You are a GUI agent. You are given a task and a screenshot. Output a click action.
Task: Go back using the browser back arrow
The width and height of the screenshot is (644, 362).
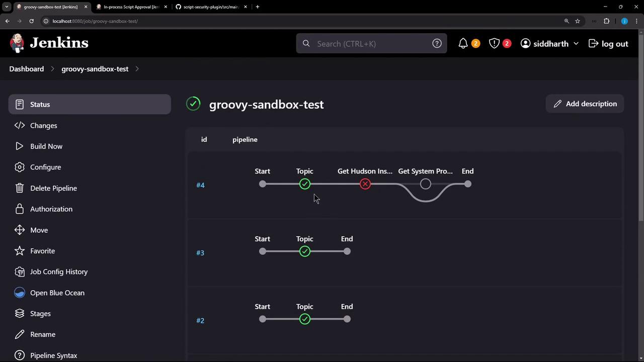[7, 21]
